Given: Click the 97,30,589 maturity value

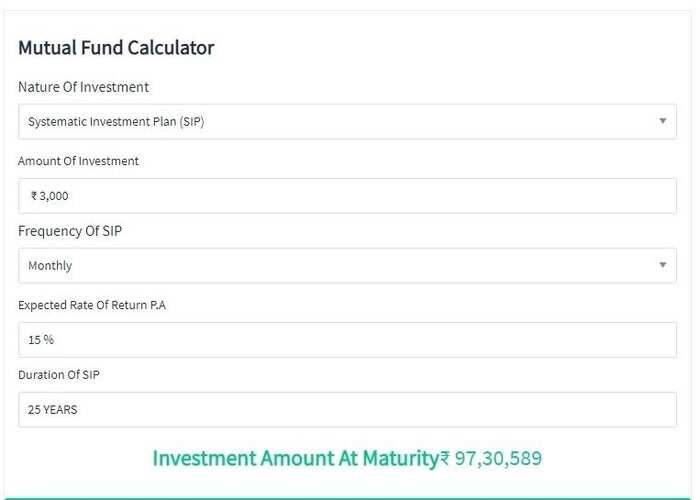Looking at the screenshot, I should click(x=498, y=458).
